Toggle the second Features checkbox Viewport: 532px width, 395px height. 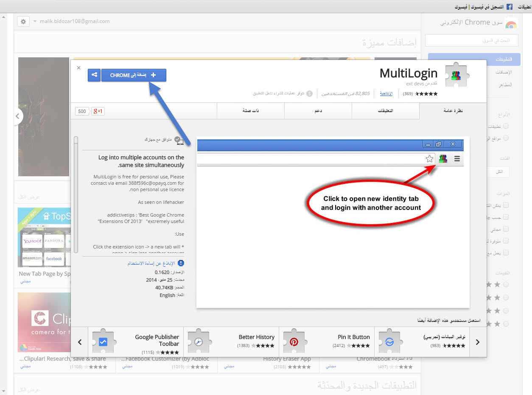click(506, 217)
